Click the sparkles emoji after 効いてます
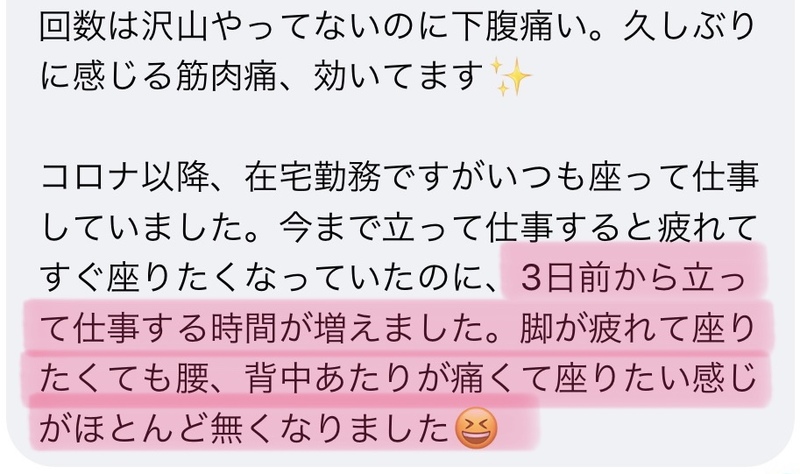 point(509,77)
